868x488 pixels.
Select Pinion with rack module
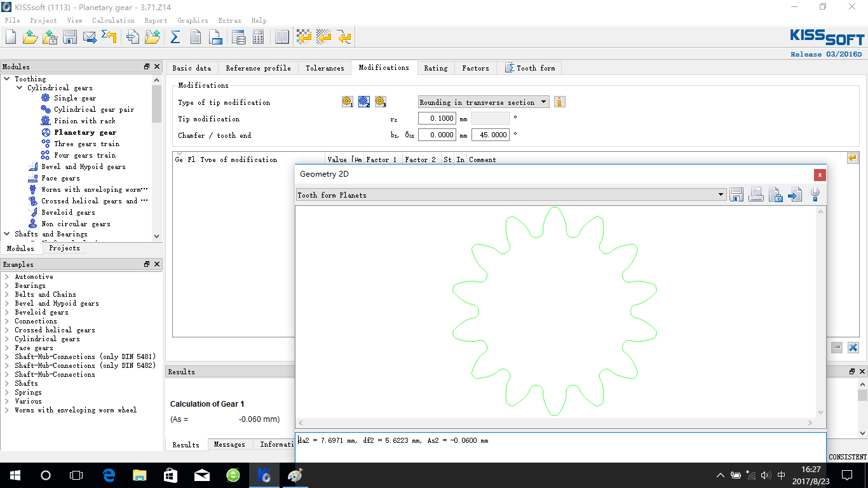tap(85, 121)
